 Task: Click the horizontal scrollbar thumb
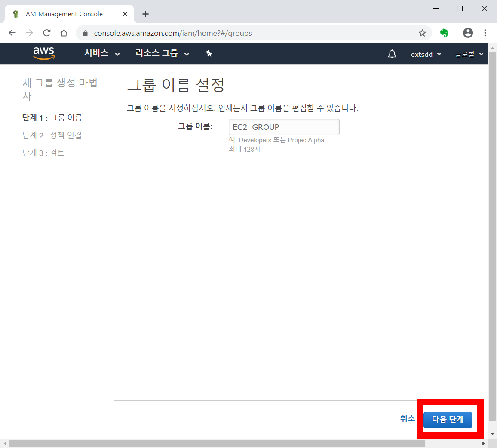click(x=217, y=443)
